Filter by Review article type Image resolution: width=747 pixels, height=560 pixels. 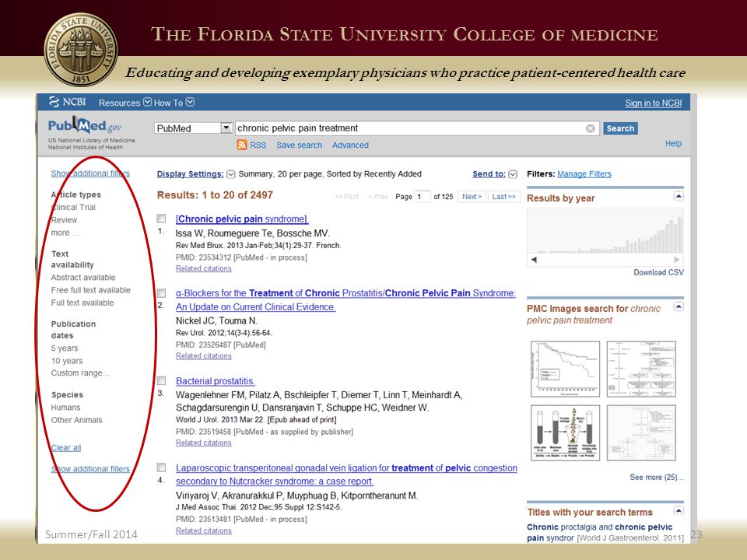tap(64, 220)
